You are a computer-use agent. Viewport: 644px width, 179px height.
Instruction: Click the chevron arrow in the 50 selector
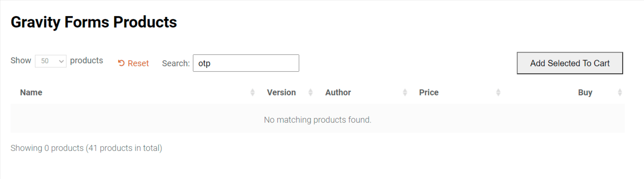tap(61, 61)
